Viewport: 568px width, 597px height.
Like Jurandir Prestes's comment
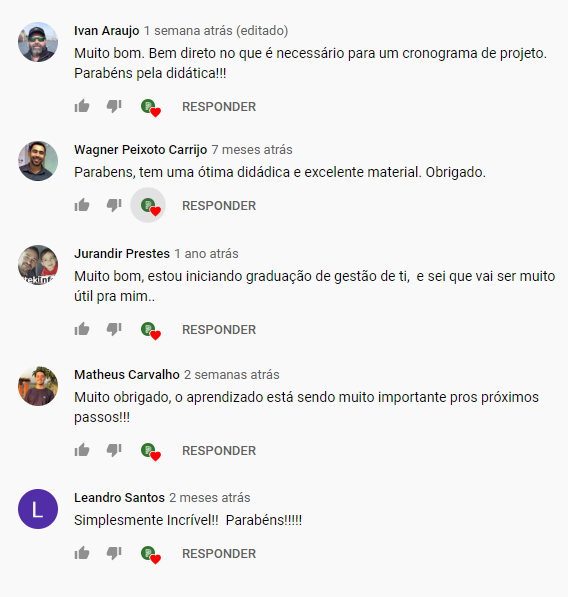[x=82, y=329]
